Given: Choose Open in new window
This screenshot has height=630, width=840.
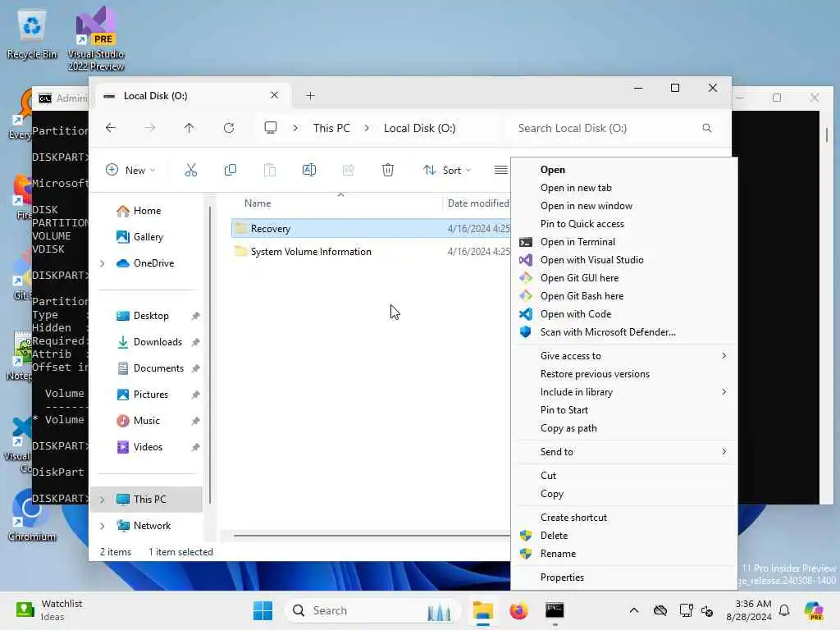Looking at the screenshot, I should 624,206.
